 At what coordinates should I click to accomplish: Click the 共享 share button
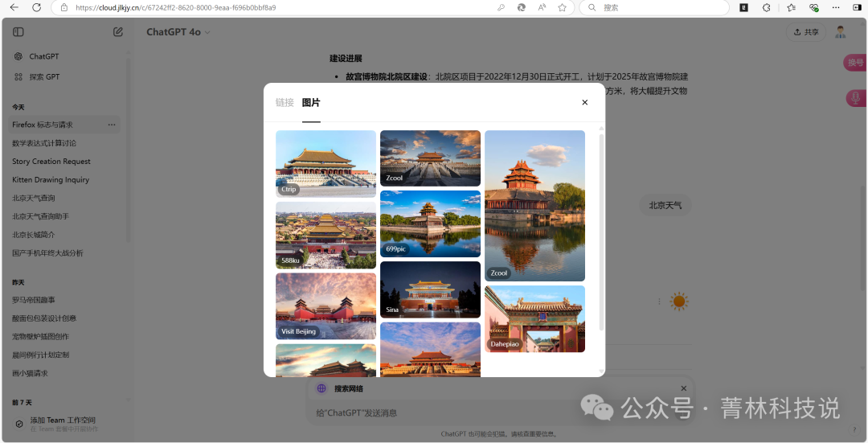click(805, 32)
